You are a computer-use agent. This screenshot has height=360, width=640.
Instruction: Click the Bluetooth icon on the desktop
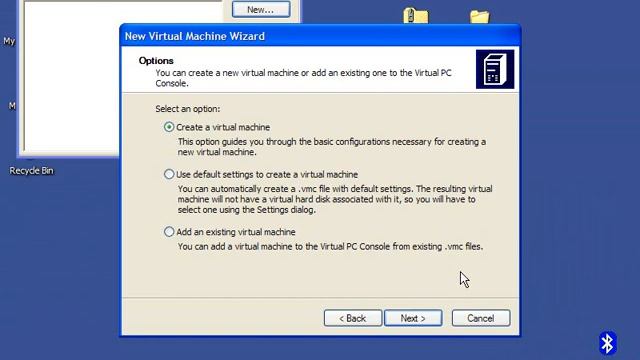[x=607, y=343]
